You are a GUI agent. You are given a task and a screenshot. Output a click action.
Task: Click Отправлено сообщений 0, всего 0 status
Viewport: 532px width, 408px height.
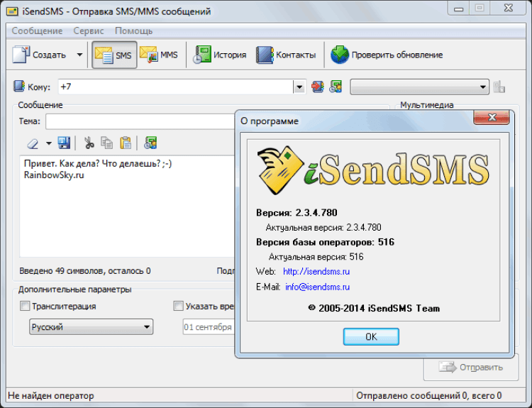[x=429, y=396]
